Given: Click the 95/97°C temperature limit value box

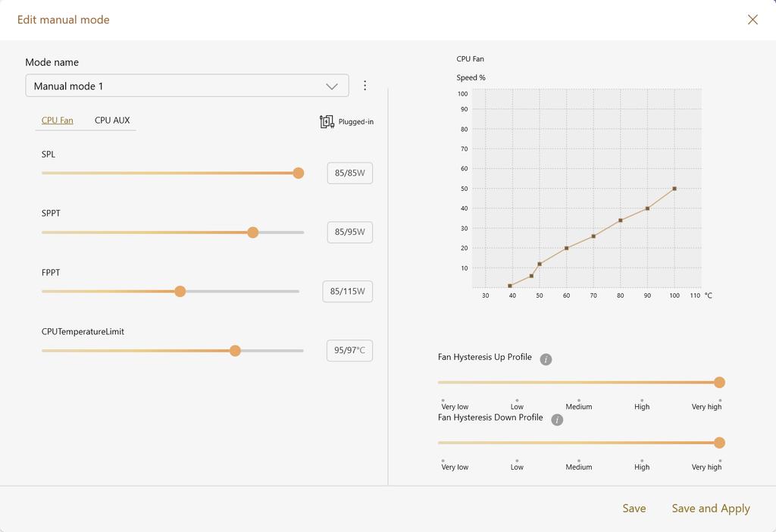Looking at the screenshot, I should coord(349,350).
